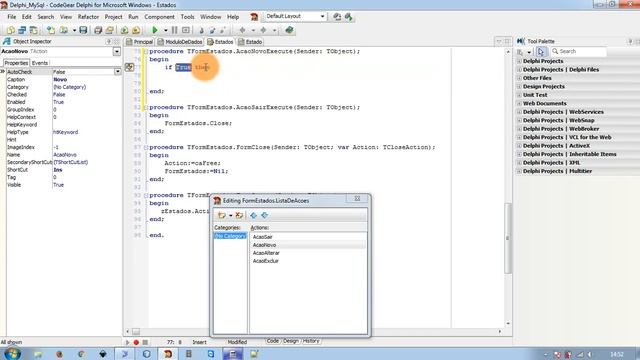Collapse the FormClose procedure fold marker
This screenshot has height=360, width=640.
[146, 147]
